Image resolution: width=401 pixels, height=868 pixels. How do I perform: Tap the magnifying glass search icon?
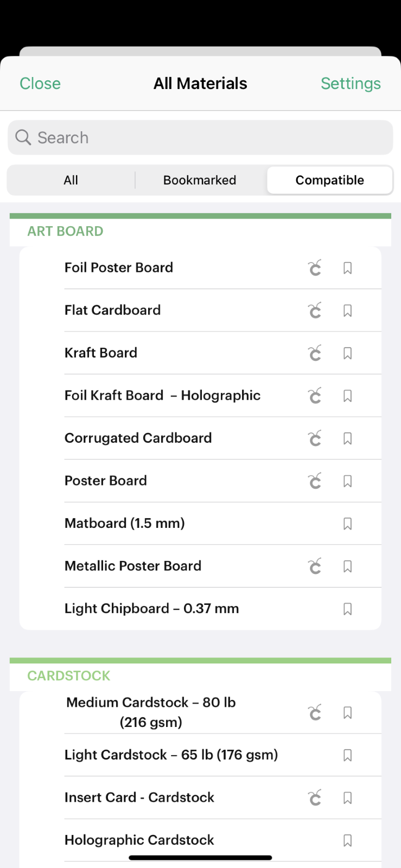[23, 137]
